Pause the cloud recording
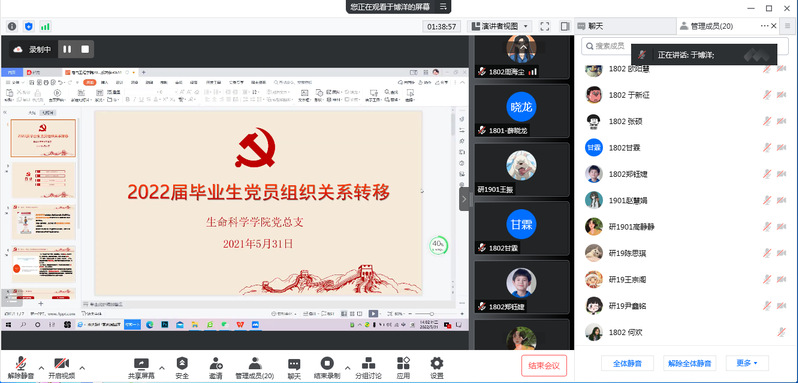The width and height of the screenshot is (798, 383). pyautogui.click(x=67, y=49)
